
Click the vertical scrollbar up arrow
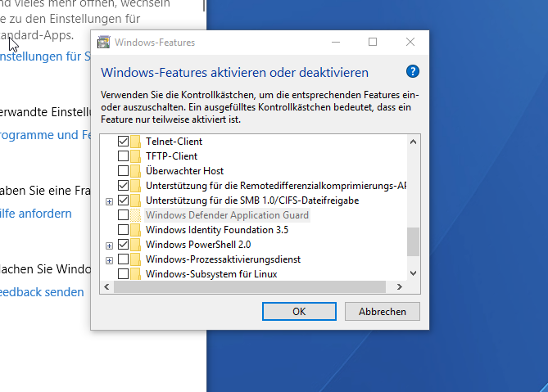pyautogui.click(x=413, y=142)
